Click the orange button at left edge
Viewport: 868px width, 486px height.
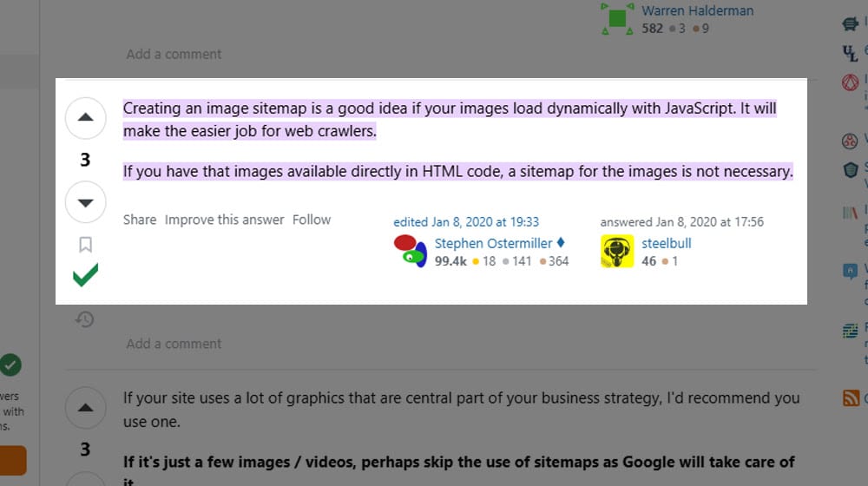pos(13,461)
